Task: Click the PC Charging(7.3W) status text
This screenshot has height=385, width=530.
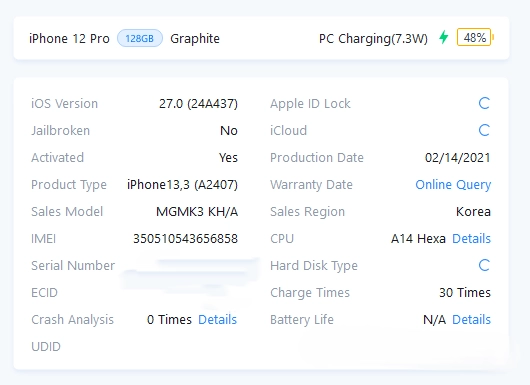Action: (x=373, y=39)
